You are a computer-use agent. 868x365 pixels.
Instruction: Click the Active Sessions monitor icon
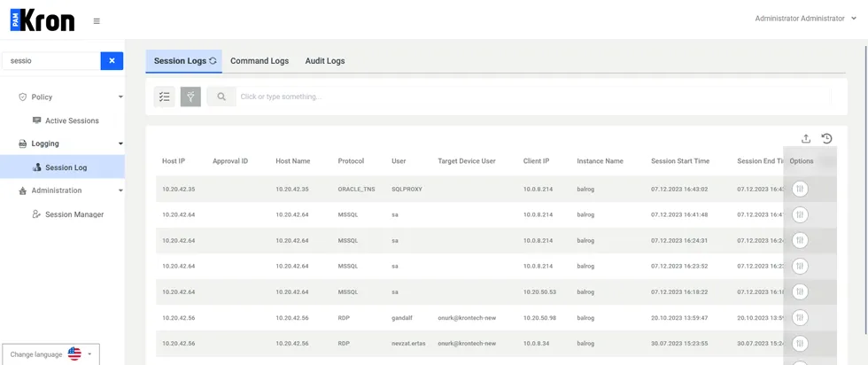(x=36, y=120)
